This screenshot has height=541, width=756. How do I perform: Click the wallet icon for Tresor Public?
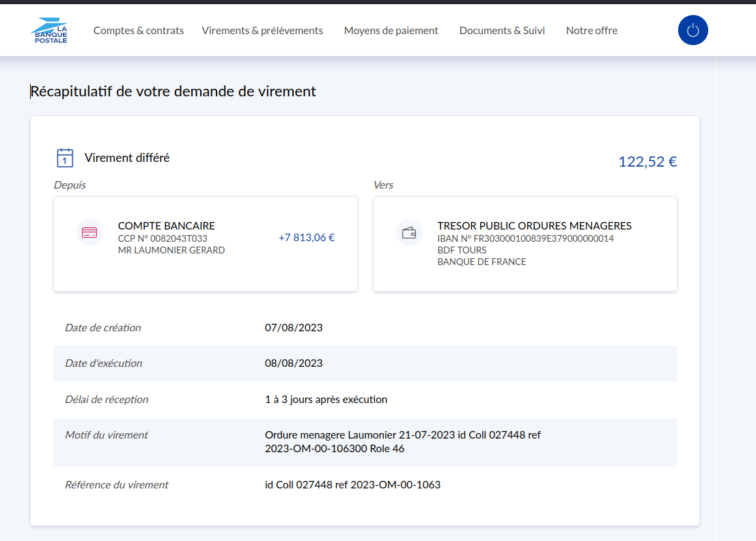point(409,232)
